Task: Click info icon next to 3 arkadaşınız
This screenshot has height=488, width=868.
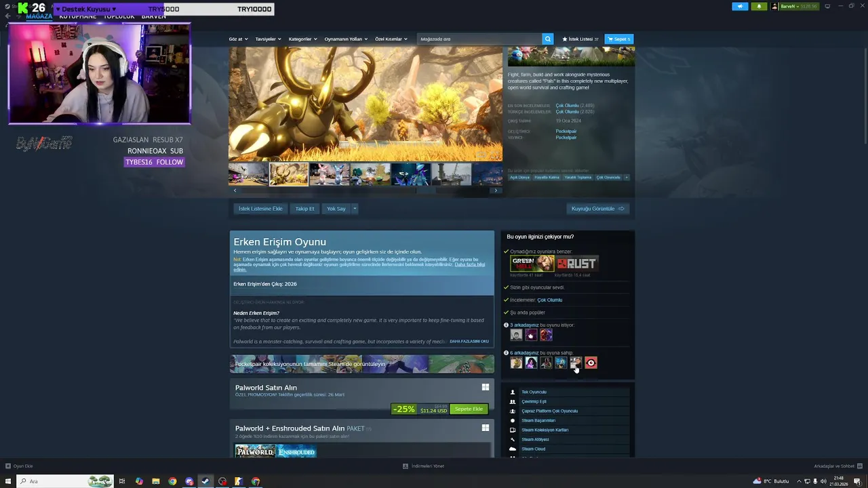Action: point(506,325)
